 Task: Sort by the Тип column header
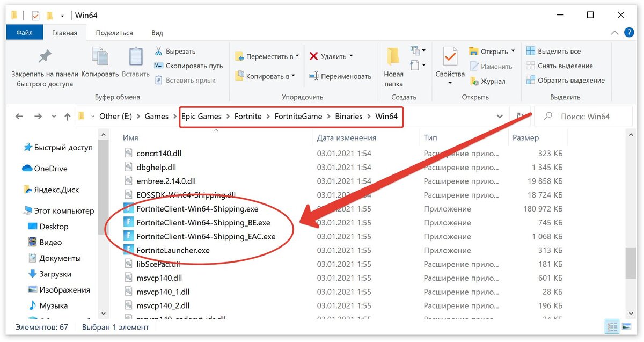[x=430, y=138]
